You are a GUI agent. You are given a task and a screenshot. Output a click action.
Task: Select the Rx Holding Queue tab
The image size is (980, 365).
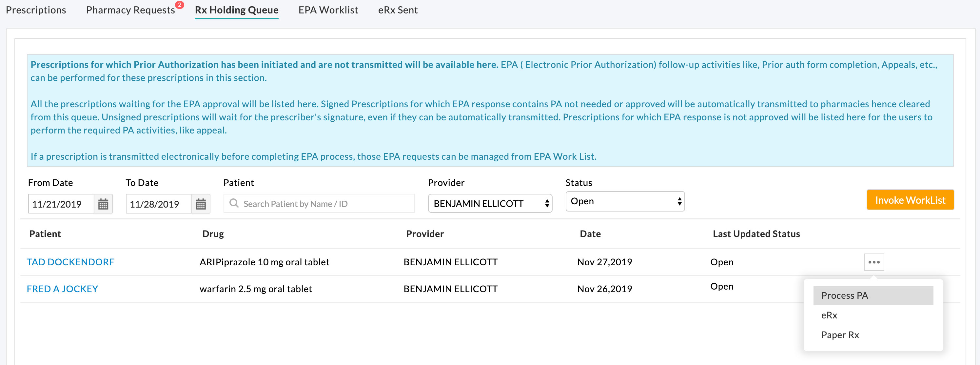(236, 10)
